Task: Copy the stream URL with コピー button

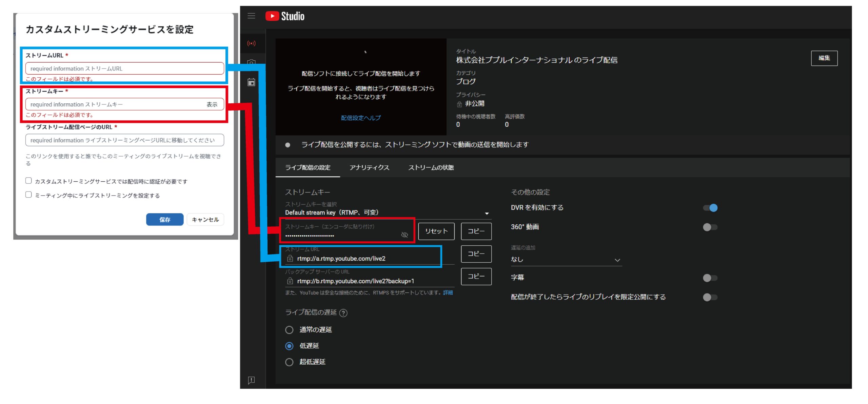Action: [476, 254]
